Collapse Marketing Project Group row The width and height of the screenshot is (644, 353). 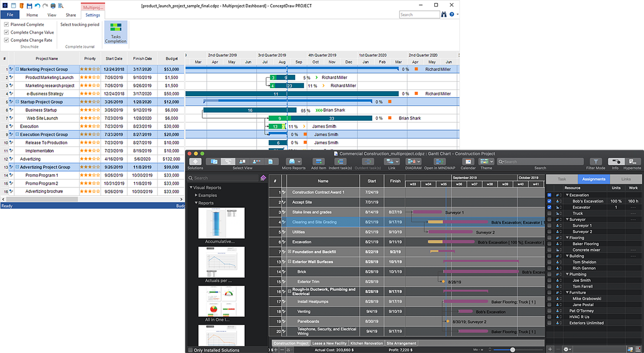(17, 69)
